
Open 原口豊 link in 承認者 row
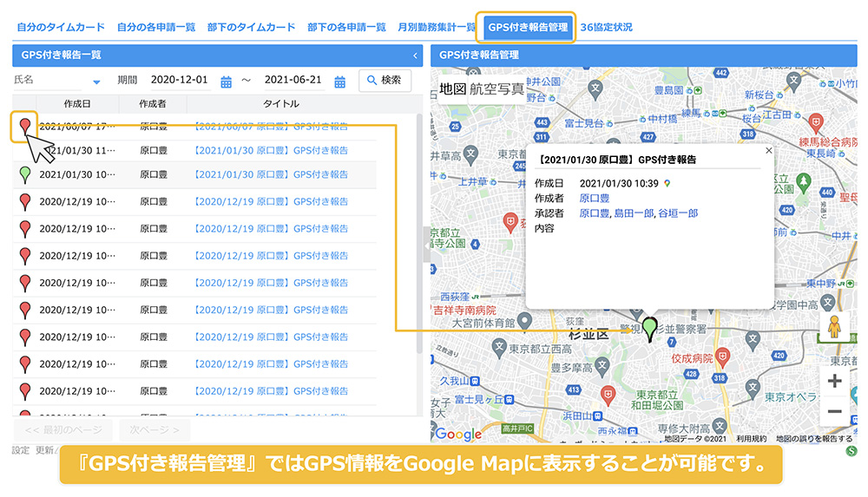point(594,213)
